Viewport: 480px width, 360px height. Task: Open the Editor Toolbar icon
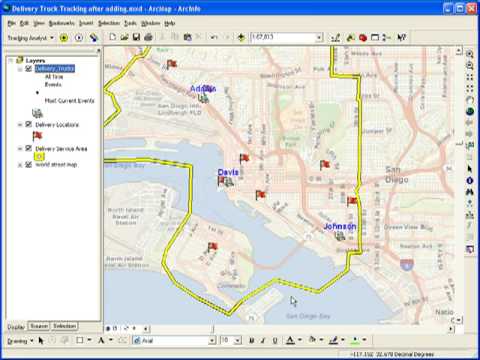336,38
